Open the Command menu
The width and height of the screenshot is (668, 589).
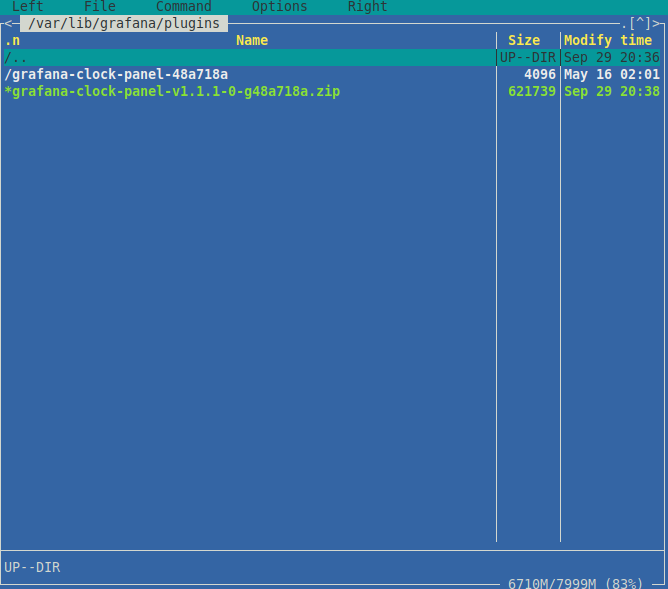(184, 6)
